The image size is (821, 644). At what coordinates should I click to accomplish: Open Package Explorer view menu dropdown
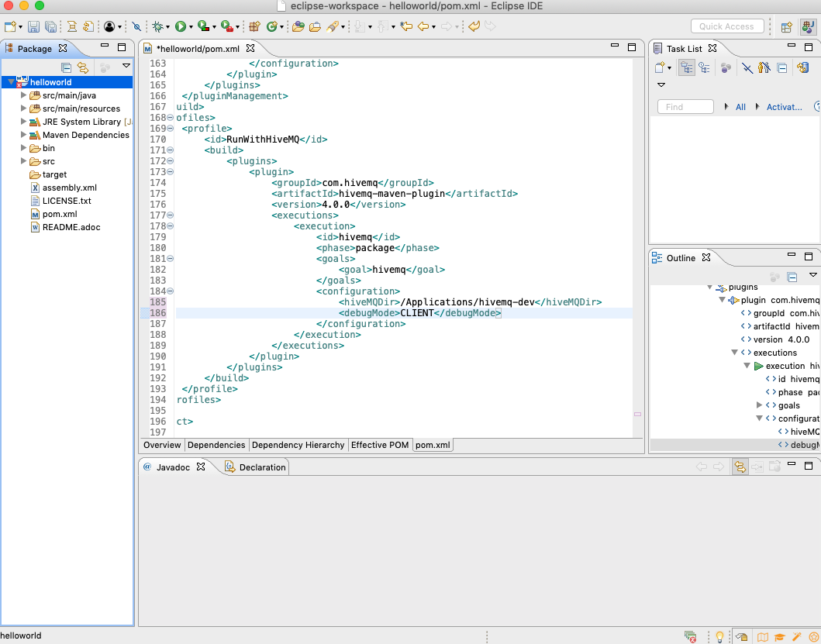point(126,66)
